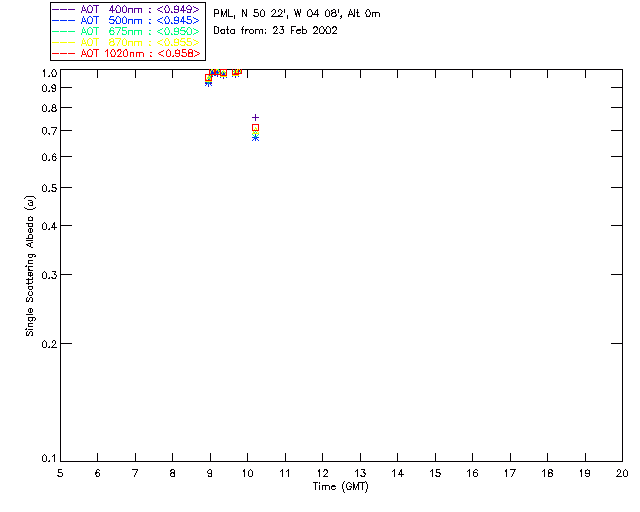
Task: Click the AOT 675nm legend entry
Action: click(126, 31)
